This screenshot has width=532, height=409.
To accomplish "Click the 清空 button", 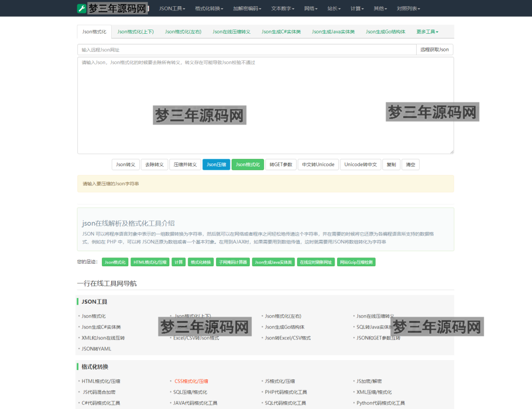I will pos(410,165).
